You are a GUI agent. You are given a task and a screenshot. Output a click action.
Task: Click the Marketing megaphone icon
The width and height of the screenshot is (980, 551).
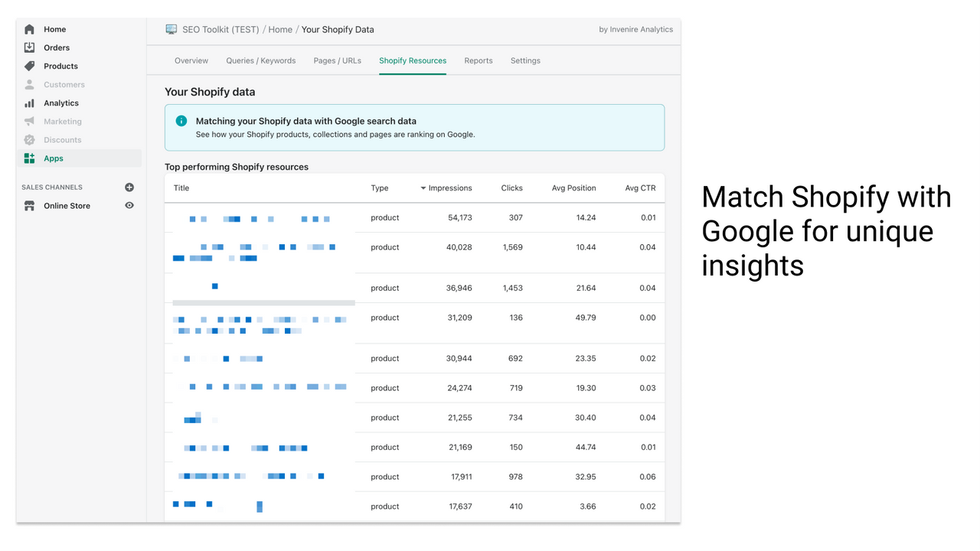tap(29, 121)
